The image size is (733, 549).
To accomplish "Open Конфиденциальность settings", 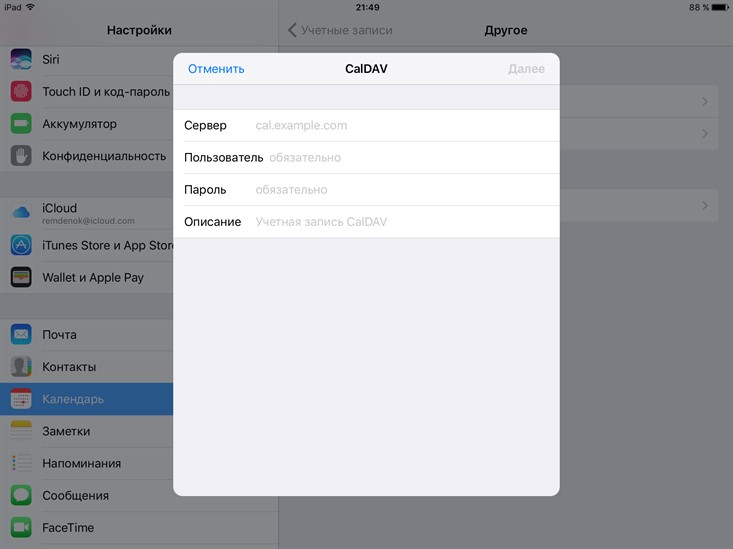I will pyautogui.click(x=86, y=156).
